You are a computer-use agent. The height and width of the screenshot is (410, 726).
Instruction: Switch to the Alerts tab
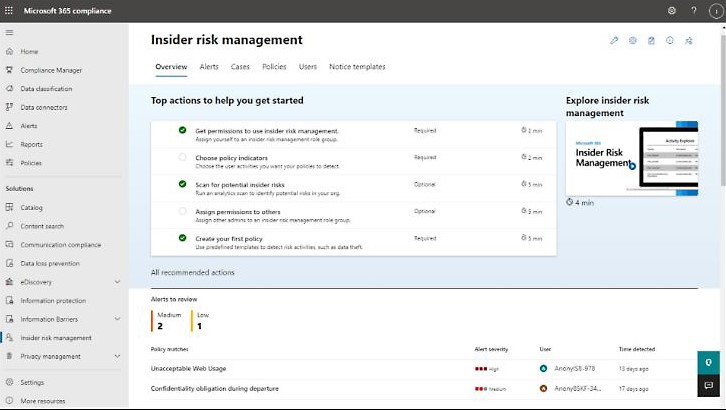tap(209, 67)
